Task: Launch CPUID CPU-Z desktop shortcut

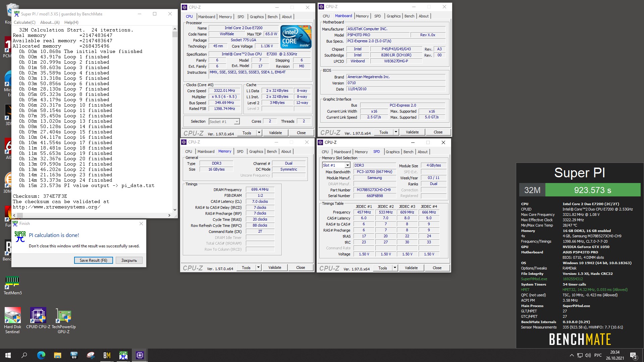Action: (38, 318)
